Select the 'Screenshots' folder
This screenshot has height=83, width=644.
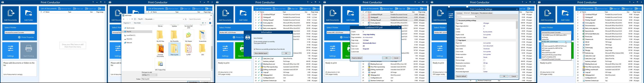[x=203, y=36]
